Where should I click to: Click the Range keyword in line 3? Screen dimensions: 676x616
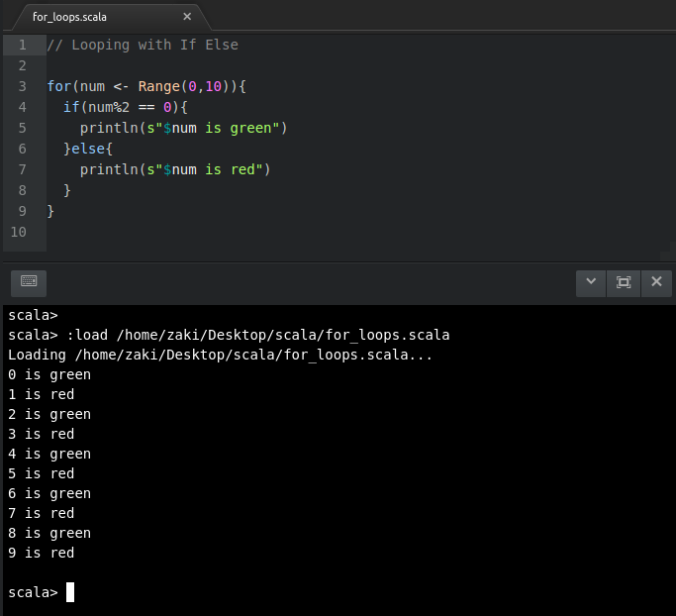[158, 86]
